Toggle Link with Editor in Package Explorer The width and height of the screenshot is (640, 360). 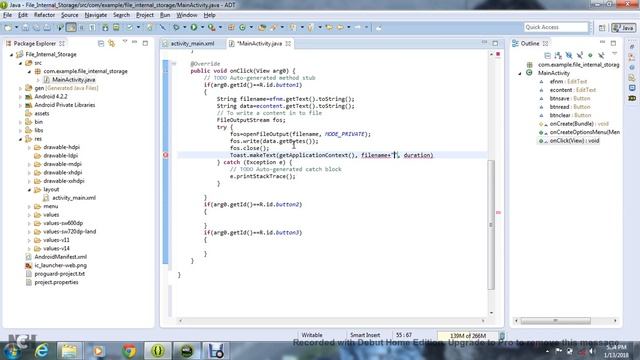[x=111, y=43]
